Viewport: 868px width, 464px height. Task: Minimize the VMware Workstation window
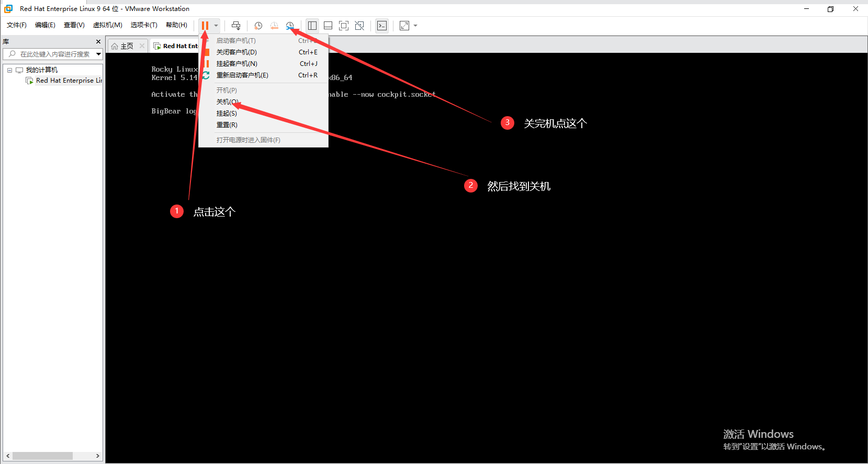806,9
